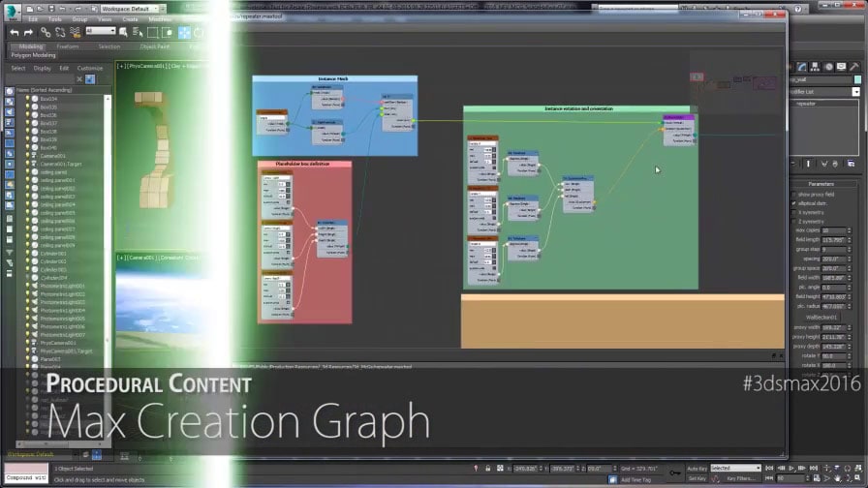Click the Key Filters button
Viewport: 868px width, 488px height.
[741, 478]
